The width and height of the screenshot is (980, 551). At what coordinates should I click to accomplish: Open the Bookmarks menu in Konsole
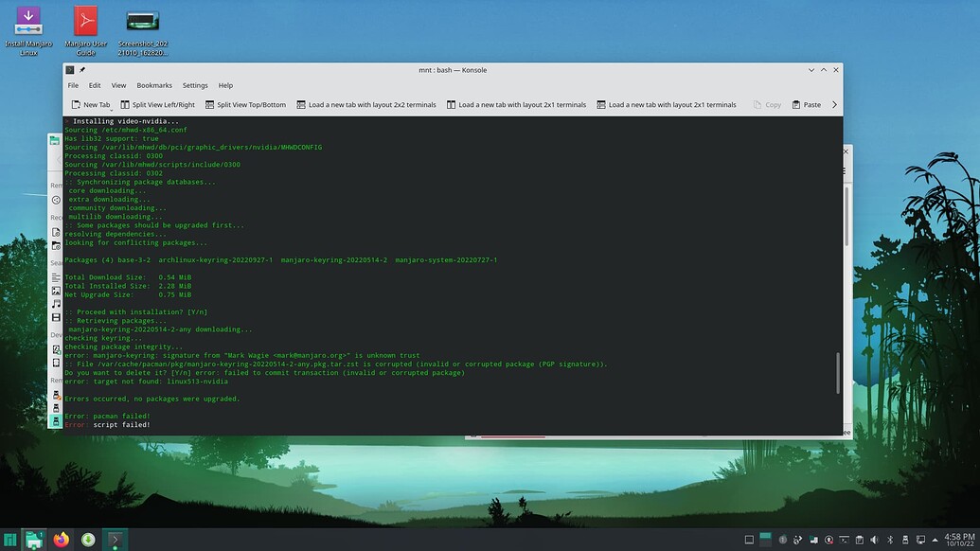point(154,84)
